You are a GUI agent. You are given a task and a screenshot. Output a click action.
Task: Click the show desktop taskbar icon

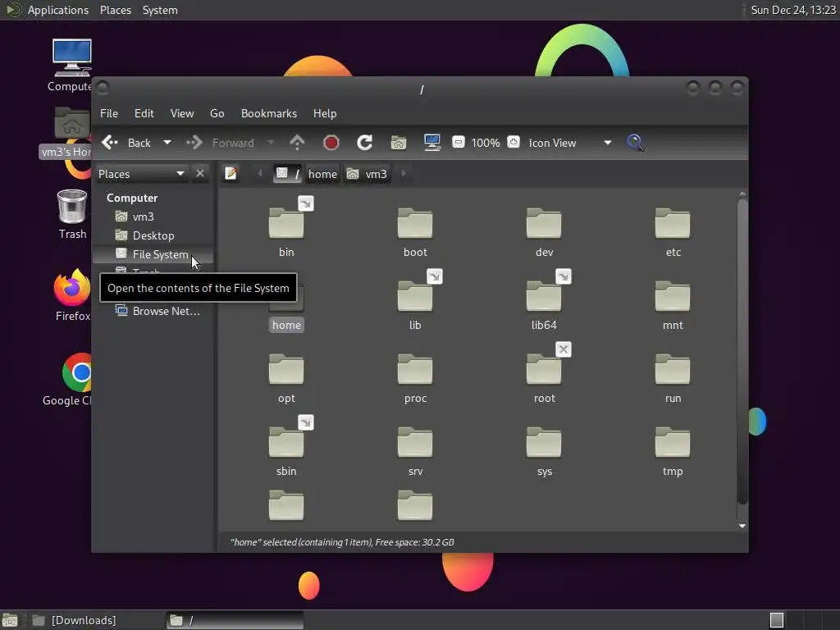tap(10, 620)
